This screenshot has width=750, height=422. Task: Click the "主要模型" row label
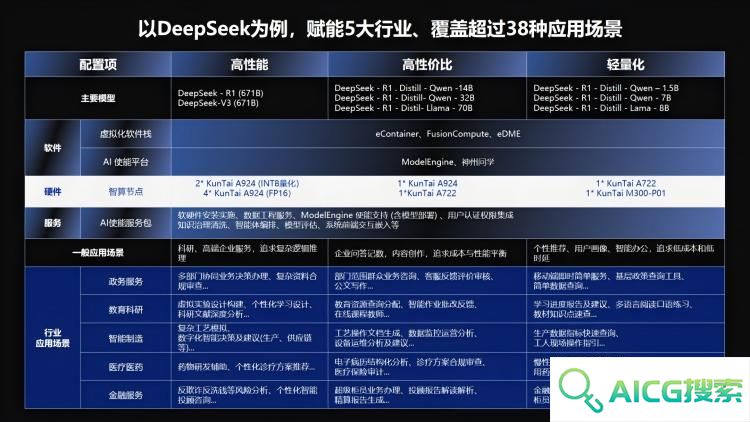98,98
